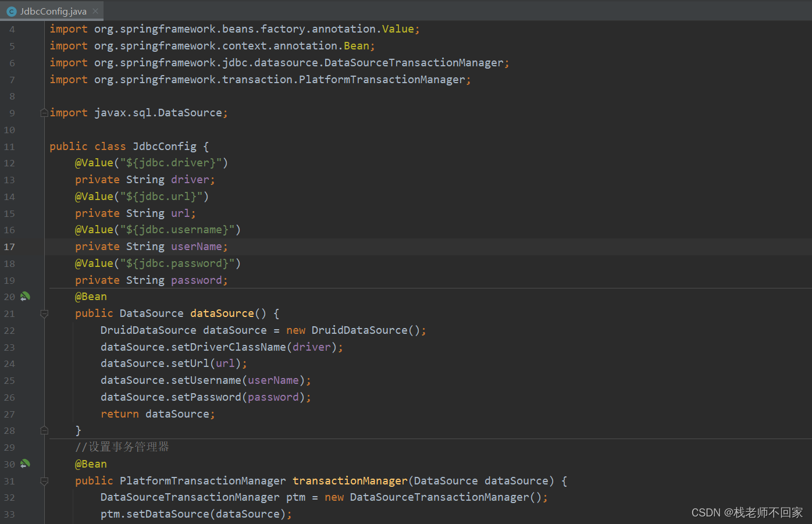Click the PlatformTransactionManager import line
The width and height of the screenshot is (812, 524).
260,80
